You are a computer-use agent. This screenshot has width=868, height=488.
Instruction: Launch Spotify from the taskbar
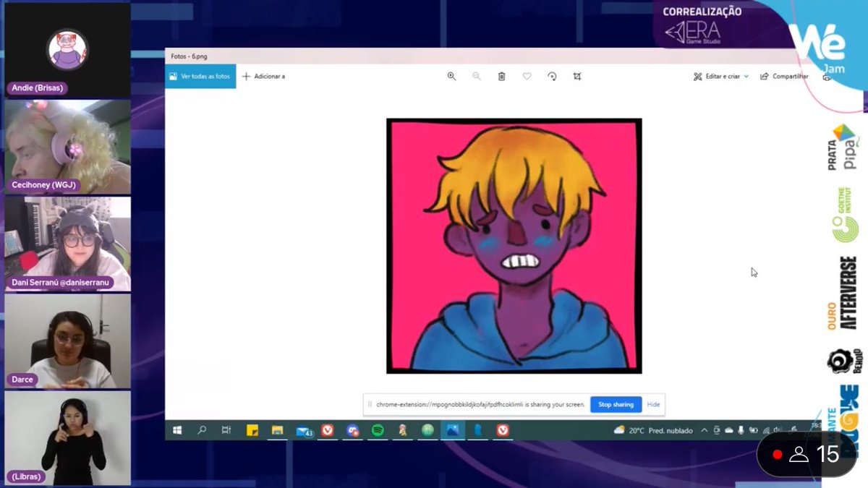coord(378,430)
